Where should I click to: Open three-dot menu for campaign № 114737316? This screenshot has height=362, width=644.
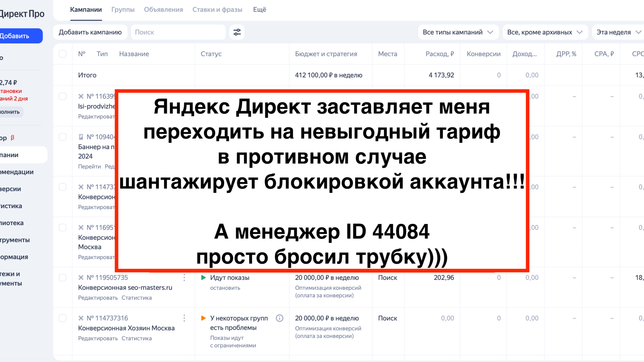click(184, 318)
